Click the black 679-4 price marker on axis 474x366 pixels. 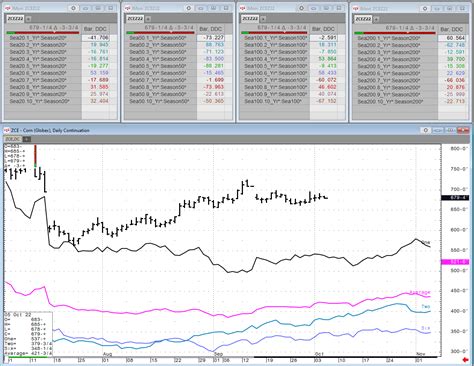click(455, 198)
